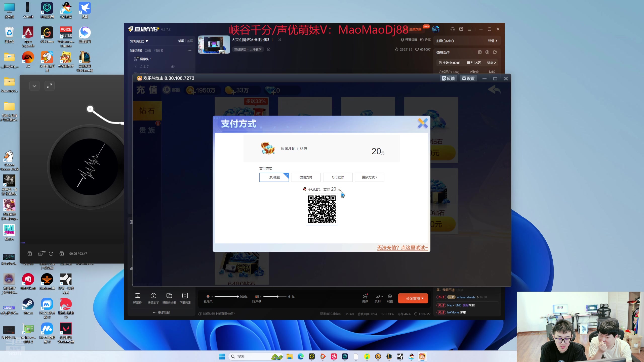
Task: Adjust the 麦克风 volume slider
Action: [x=226, y=297]
